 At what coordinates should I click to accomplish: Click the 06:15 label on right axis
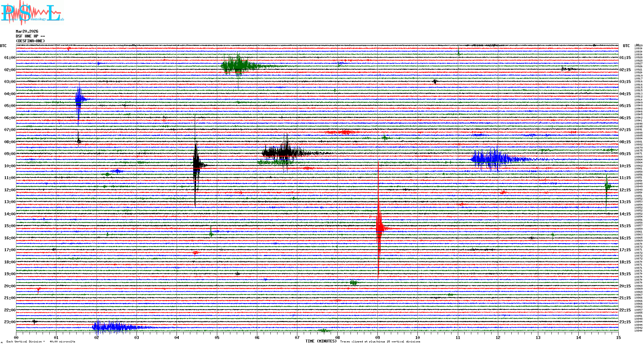click(625, 118)
